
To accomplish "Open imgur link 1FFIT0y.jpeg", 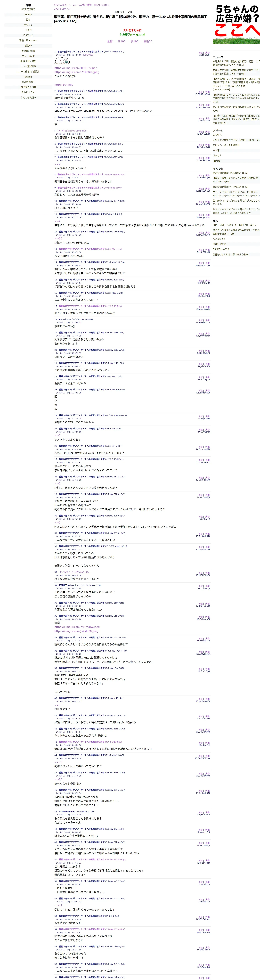I will coord(76,68).
